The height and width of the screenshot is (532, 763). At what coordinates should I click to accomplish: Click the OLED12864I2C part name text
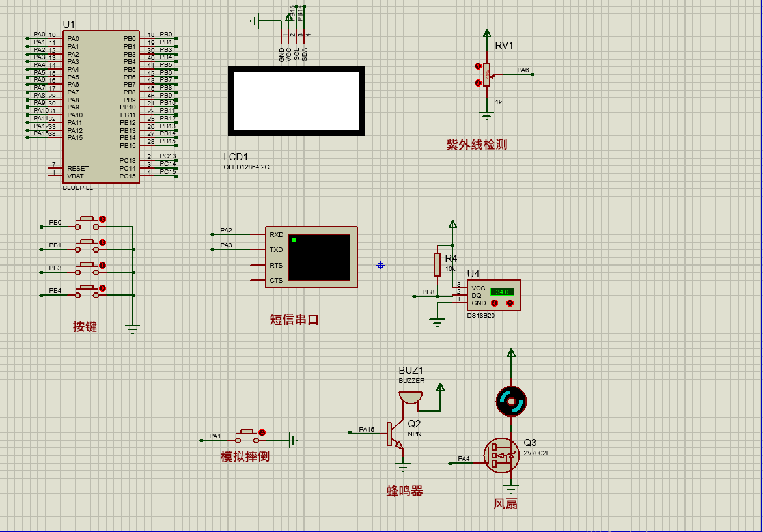click(246, 167)
